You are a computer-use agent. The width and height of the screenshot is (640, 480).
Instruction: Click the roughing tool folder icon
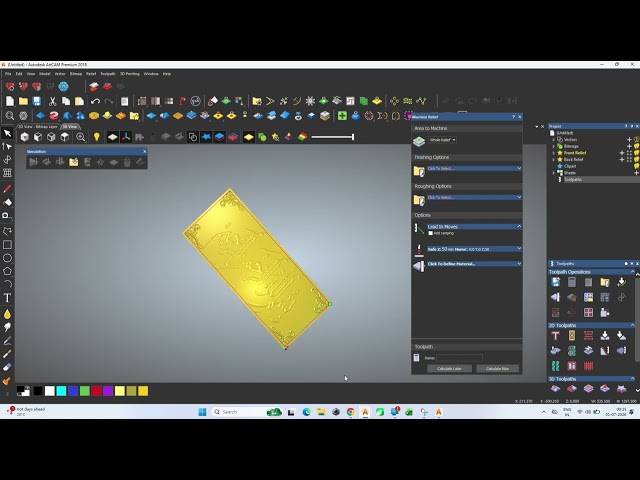coord(419,200)
